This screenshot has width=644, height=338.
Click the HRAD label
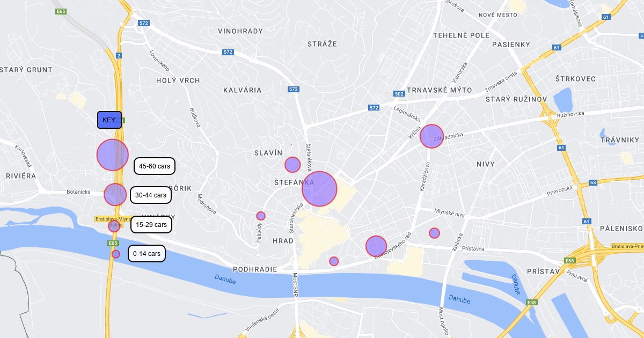point(283,241)
